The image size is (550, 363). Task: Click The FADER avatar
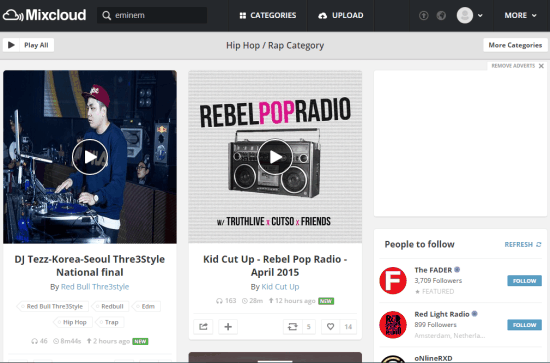[393, 281]
